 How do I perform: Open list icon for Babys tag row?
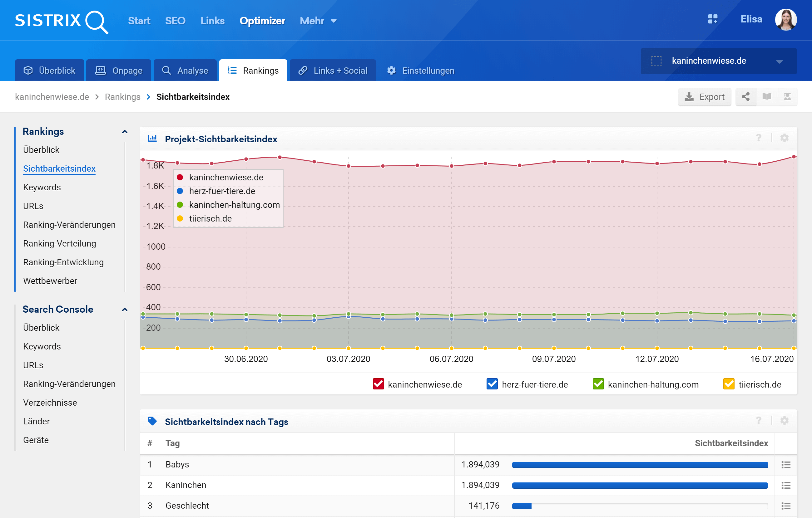point(786,465)
